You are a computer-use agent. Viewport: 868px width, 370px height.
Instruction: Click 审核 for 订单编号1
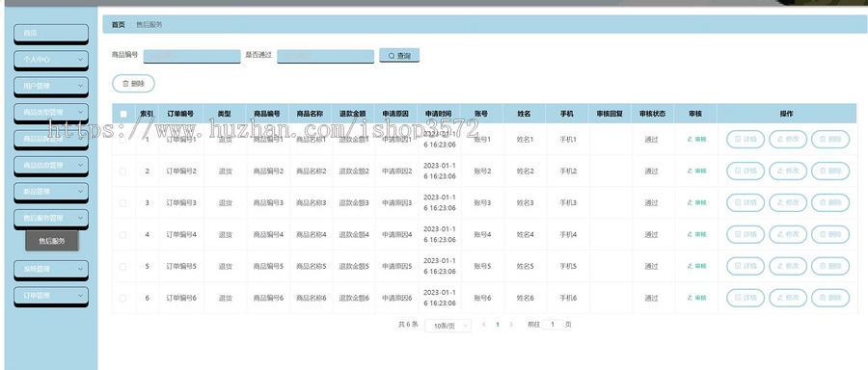coord(696,140)
